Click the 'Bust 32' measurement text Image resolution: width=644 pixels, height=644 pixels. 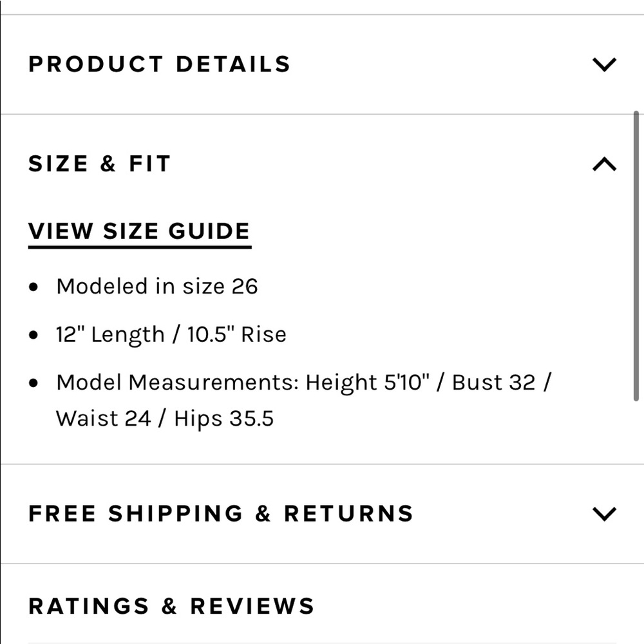(493, 383)
